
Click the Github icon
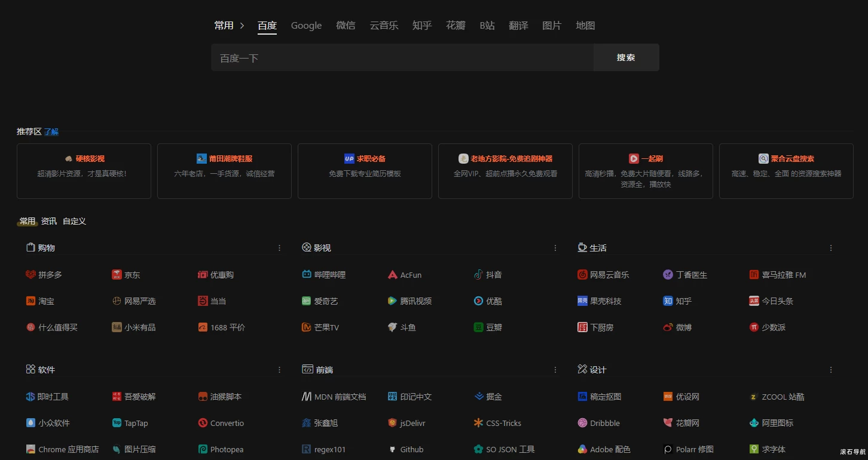(x=393, y=449)
